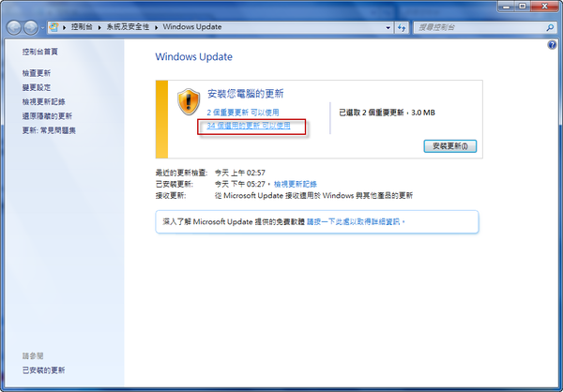Expand the arrow after the 系統及安全性 breadcrumb

(x=156, y=27)
